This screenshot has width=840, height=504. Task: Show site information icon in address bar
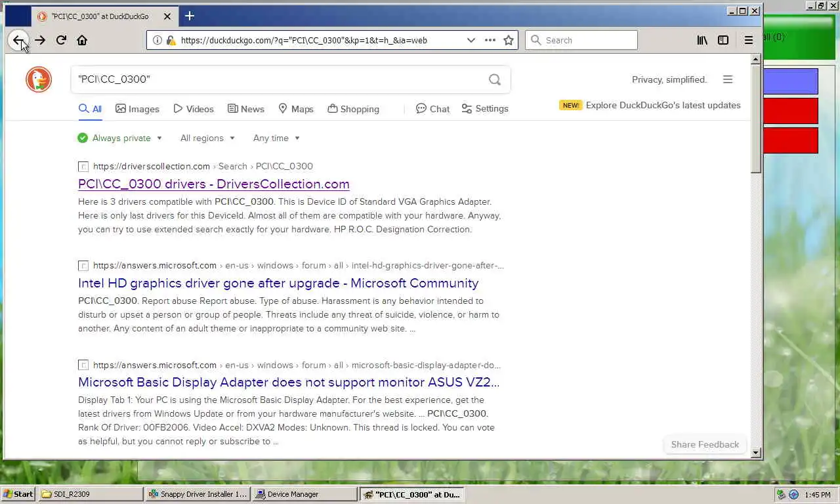[x=157, y=40]
